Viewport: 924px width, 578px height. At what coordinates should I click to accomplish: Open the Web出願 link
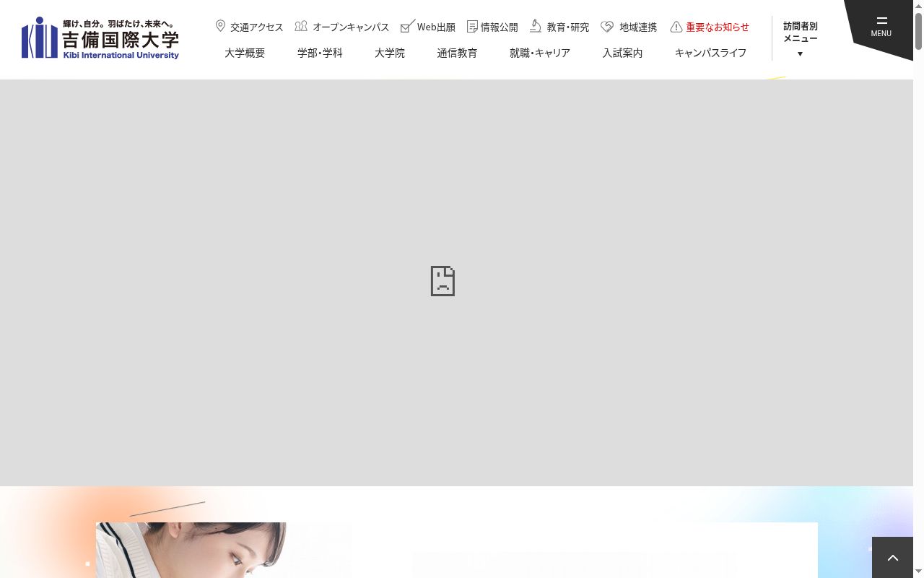point(436,27)
